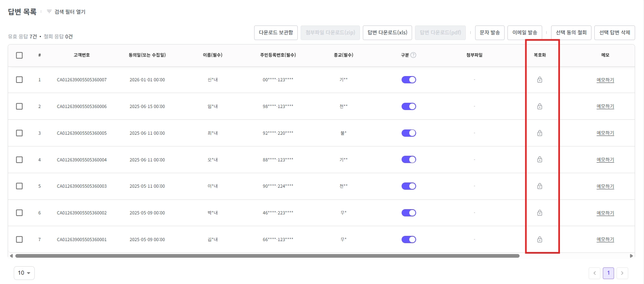
Task: Go to previous page arrow
Action: point(594,273)
